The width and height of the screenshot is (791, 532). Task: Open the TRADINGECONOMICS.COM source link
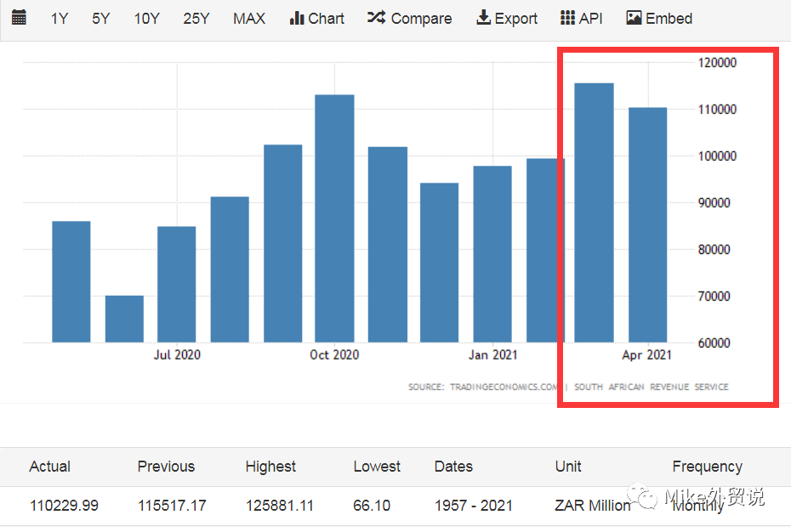tap(483, 387)
